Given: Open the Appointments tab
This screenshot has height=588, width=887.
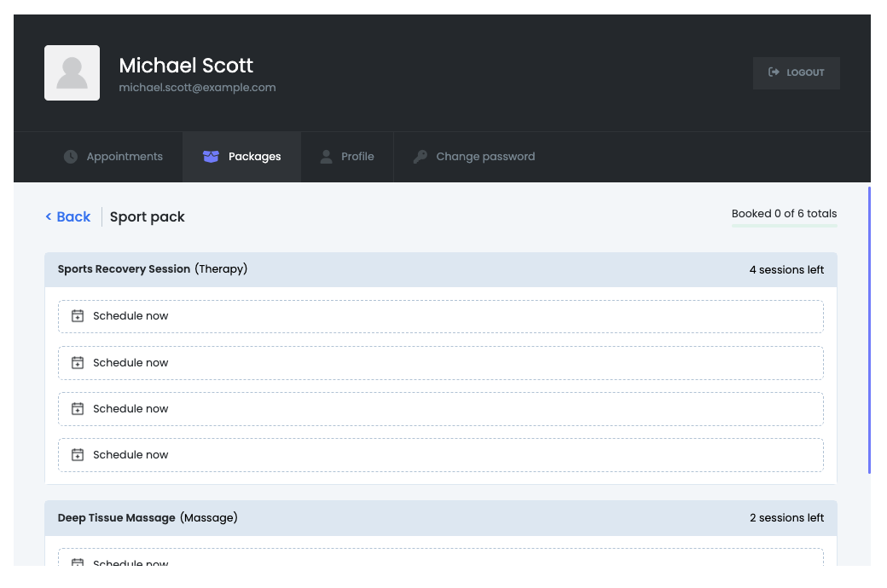Looking at the screenshot, I should (125, 157).
